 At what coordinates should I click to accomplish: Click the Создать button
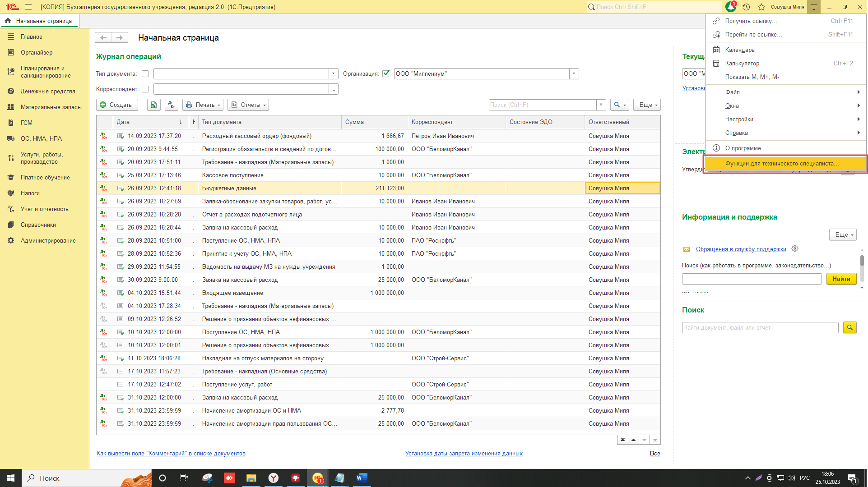pyautogui.click(x=117, y=105)
